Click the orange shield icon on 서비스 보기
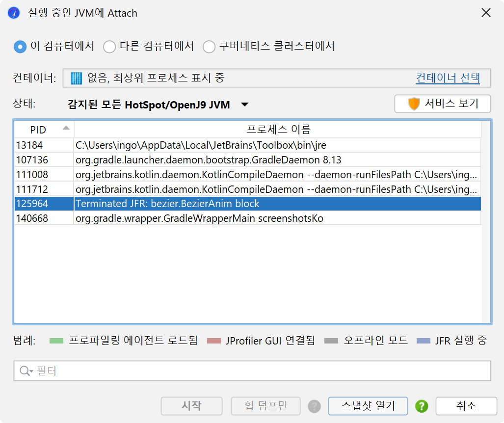The image size is (504, 423). (x=414, y=104)
